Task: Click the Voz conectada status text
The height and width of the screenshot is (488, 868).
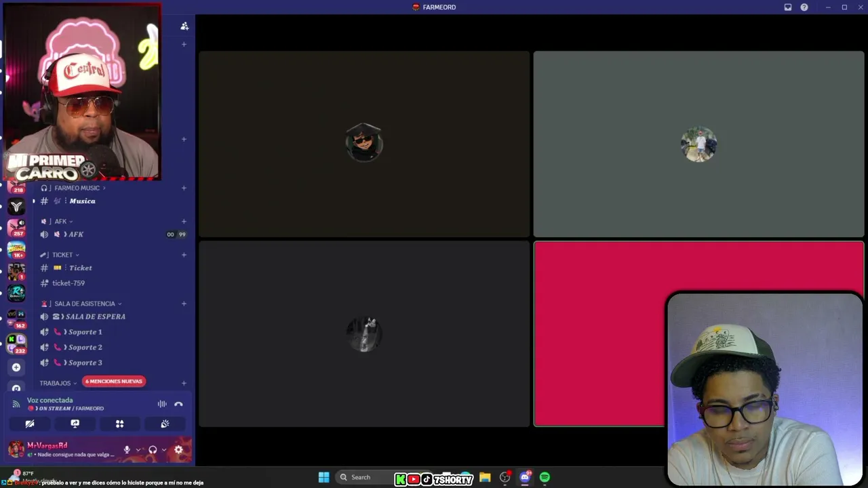Action: (x=50, y=400)
